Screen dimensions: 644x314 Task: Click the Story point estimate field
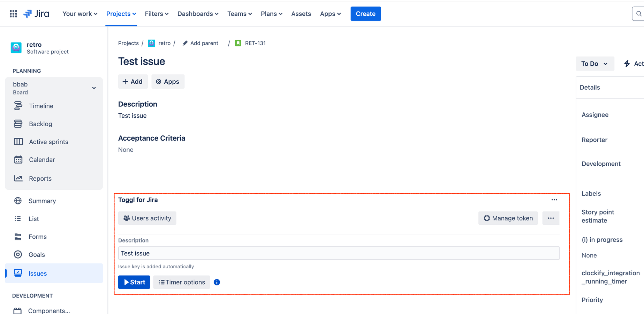click(x=598, y=216)
